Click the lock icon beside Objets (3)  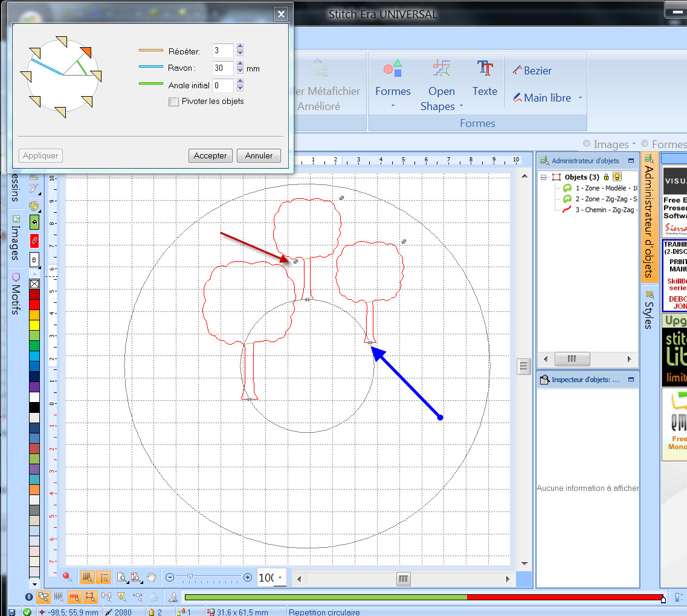click(607, 177)
